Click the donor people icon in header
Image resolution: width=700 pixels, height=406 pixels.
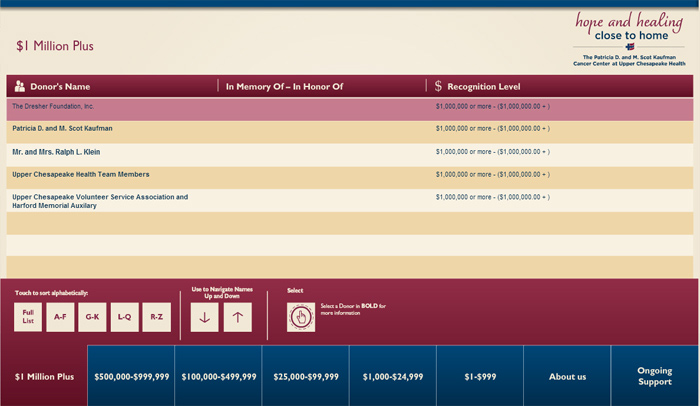[20, 86]
